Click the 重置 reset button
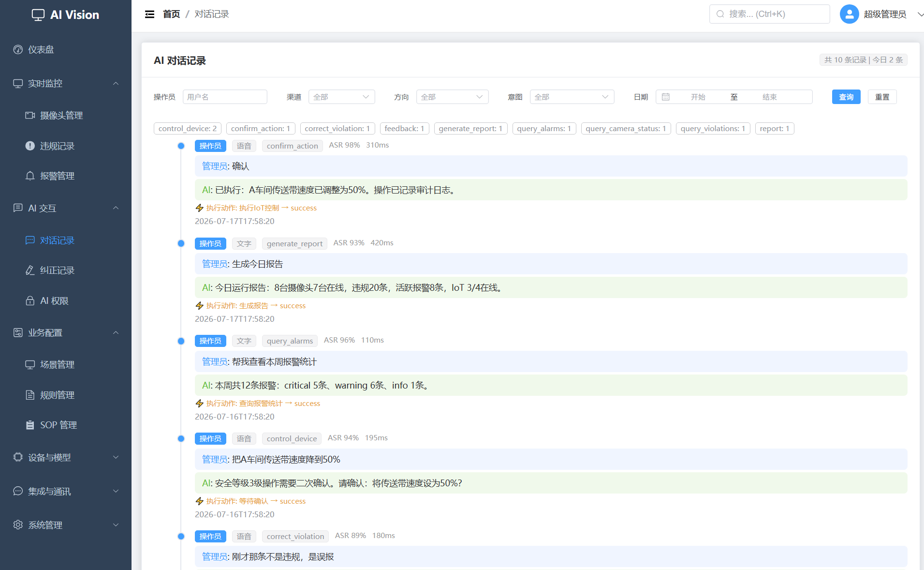 [x=882, y=97]
